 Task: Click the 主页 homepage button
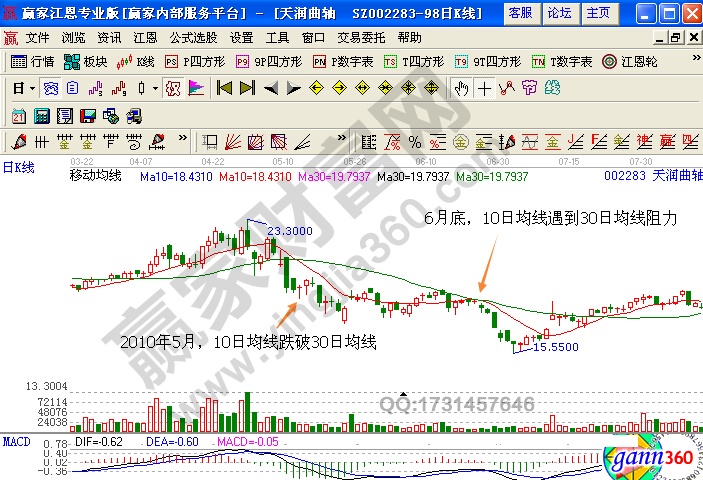point(599,12)
